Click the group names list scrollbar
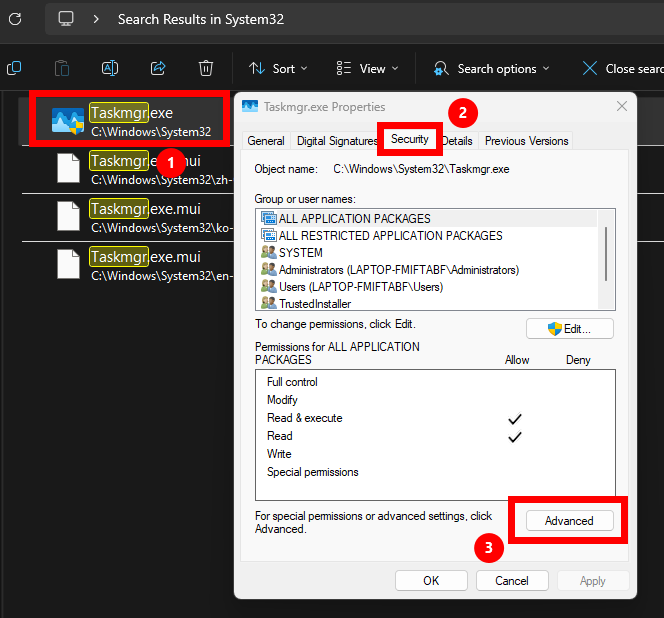This screenshot has height=618, width=664. 606,255
